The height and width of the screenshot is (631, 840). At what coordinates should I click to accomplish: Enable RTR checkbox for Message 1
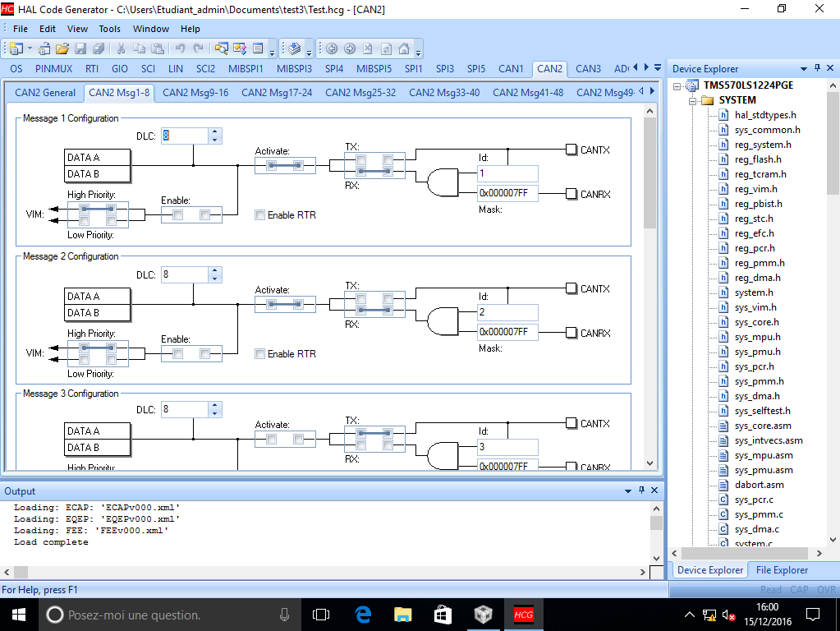259,215
